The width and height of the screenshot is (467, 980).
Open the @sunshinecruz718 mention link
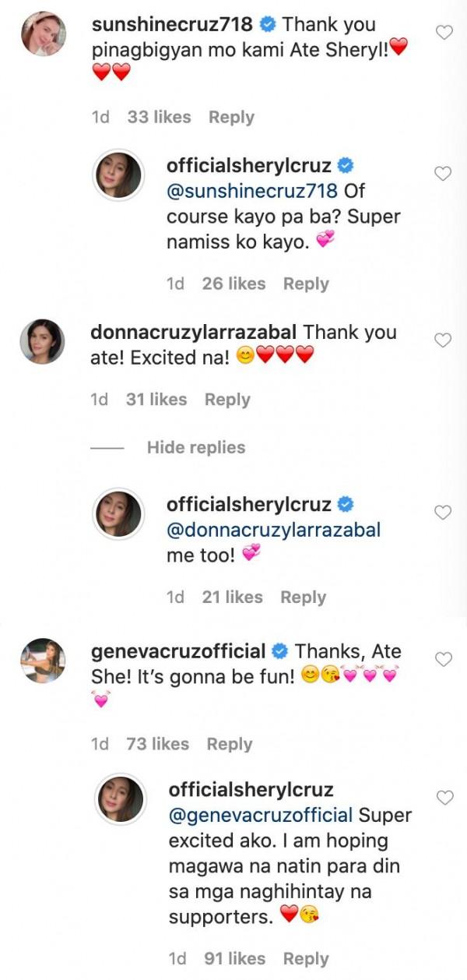(252, 191)
